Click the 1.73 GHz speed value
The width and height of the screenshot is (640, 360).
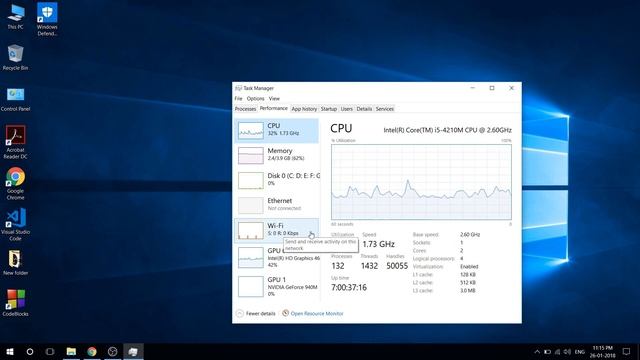(x=378, y=244)
